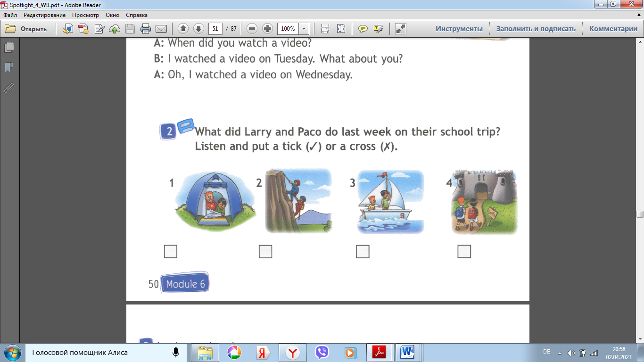Open the Инструменты panel
Viewport: 644px width, 362px height.
point(459,29)
